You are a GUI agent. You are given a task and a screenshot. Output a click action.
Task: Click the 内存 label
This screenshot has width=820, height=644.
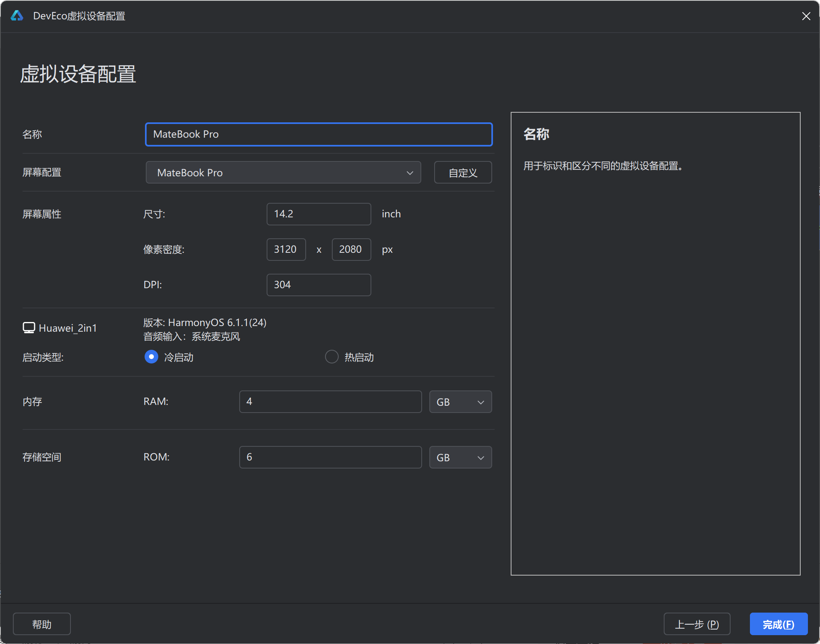(x=32, y=402)
